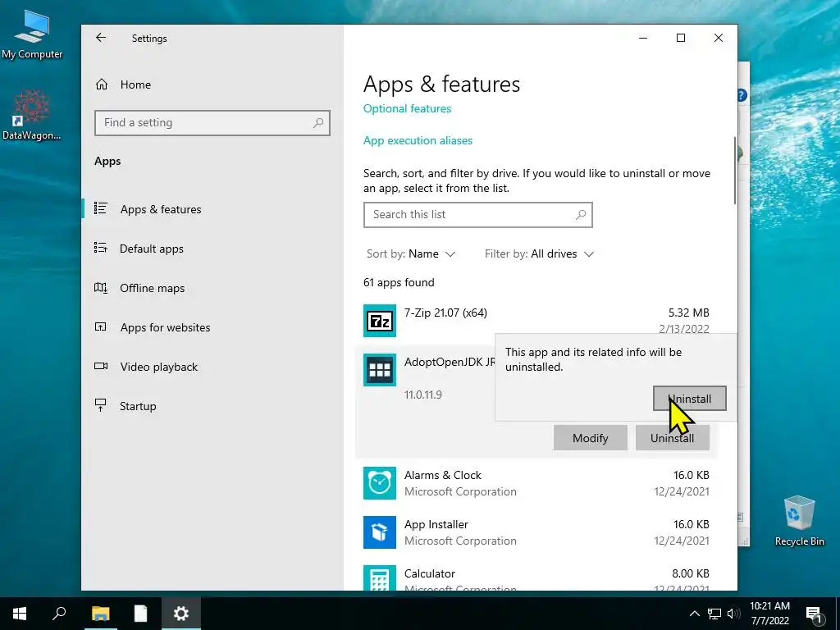Open taskbar search

coord(59,614)
